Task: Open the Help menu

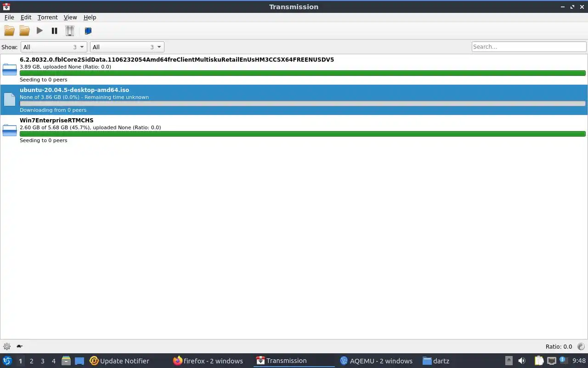Action: pyautogui.click(x=90, y=17)
